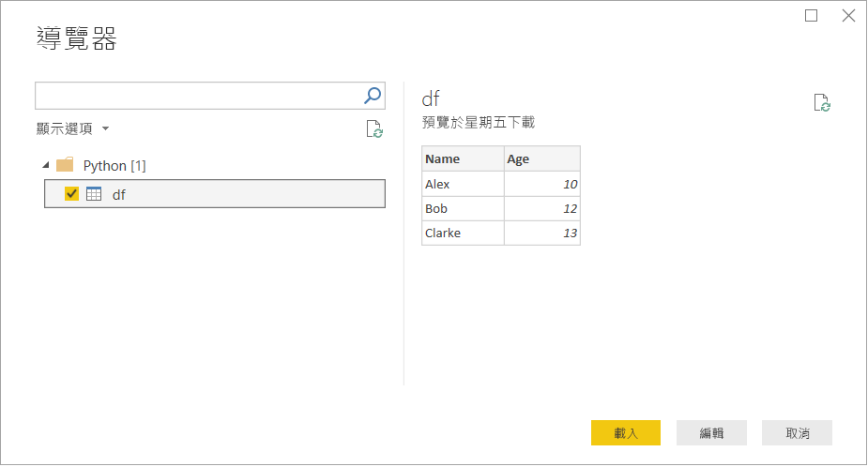The width and height of the screenshot is (868, 467).
Task: Select the Clarke cell in preview
Action: 463,233
